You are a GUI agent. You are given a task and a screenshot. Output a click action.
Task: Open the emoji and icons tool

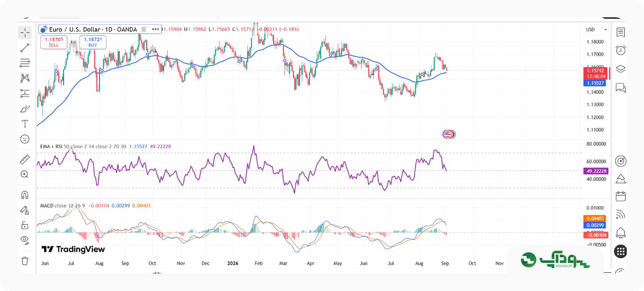(25, 139)
